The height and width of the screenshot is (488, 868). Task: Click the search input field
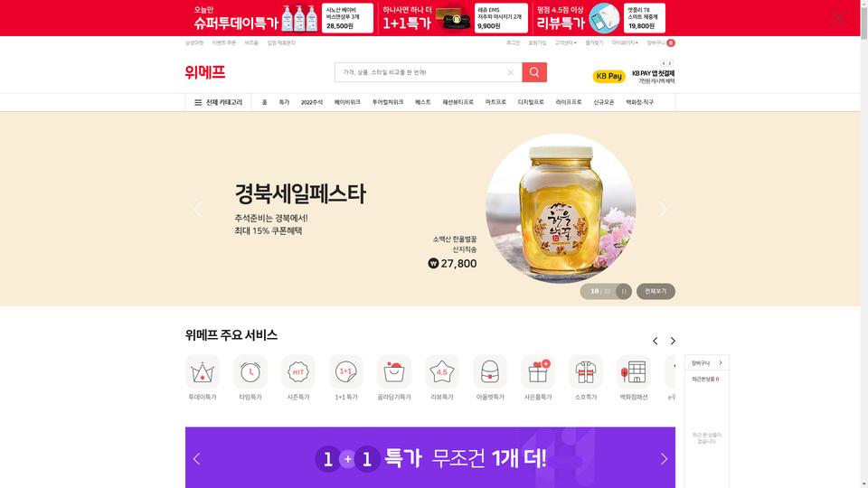pos(420,72)
